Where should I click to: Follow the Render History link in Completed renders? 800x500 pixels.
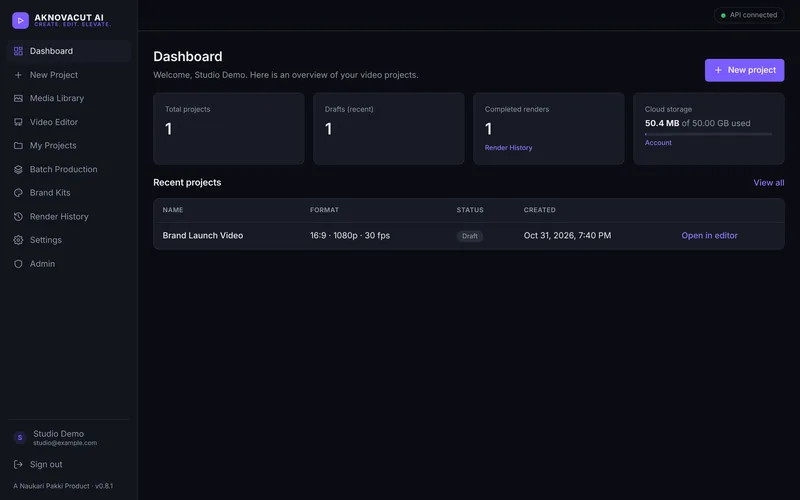pyautogui.click(x=508, y=147)
